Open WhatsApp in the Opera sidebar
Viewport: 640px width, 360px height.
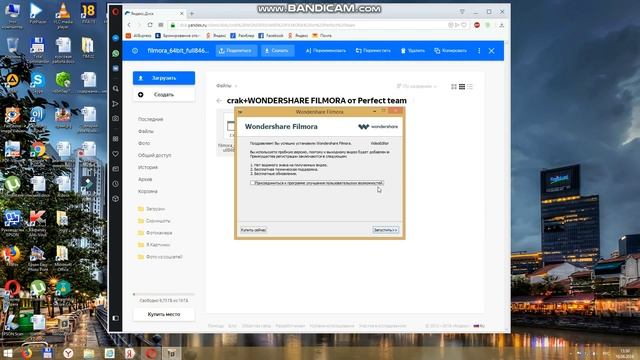pyautogui.click(x=116, y=53)
